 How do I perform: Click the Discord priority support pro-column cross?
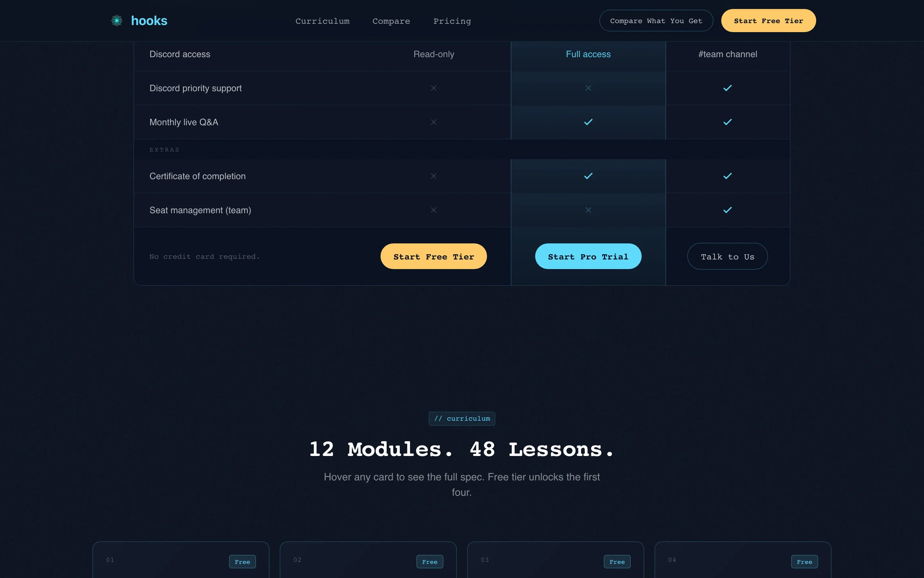click(588, 88)
